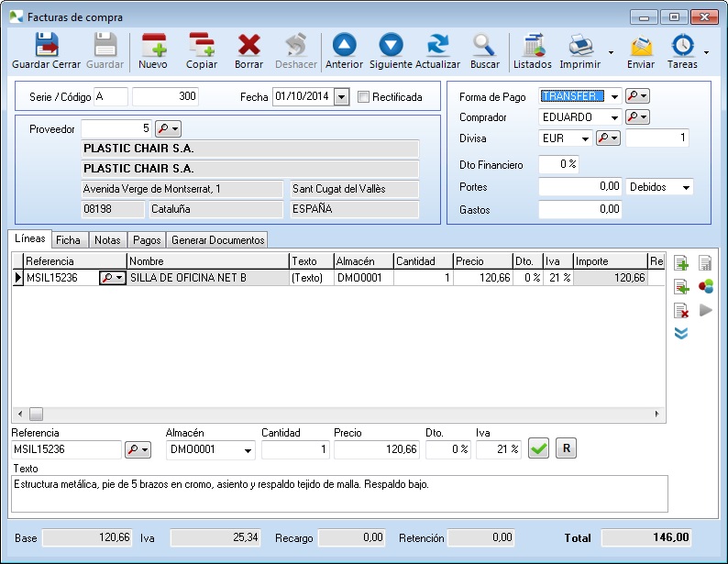Expand the Divisa EUR dropdown
The image size is (728, 564).
(x=585, y=138)
